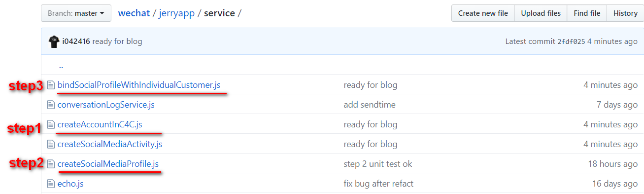Go up to parent directory (..)
644x194 pixels.
pyautogui.click(x=61, y=65)
